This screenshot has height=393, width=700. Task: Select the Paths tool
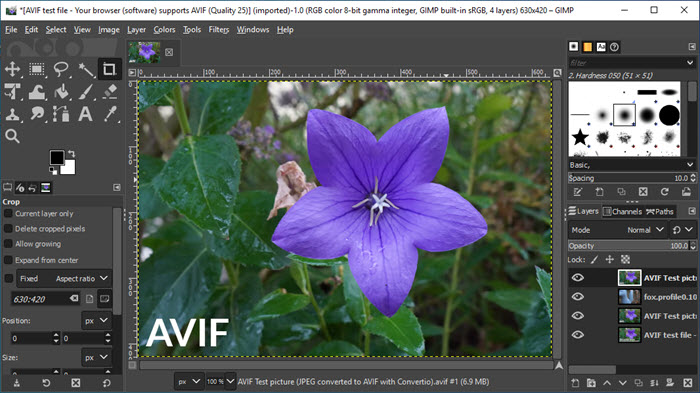coord(61,114)
